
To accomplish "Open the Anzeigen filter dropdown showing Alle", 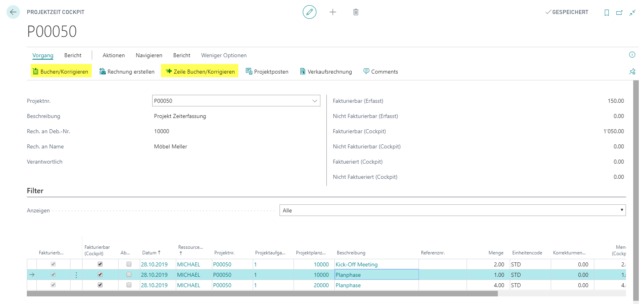I will click(x=453, y=210).
